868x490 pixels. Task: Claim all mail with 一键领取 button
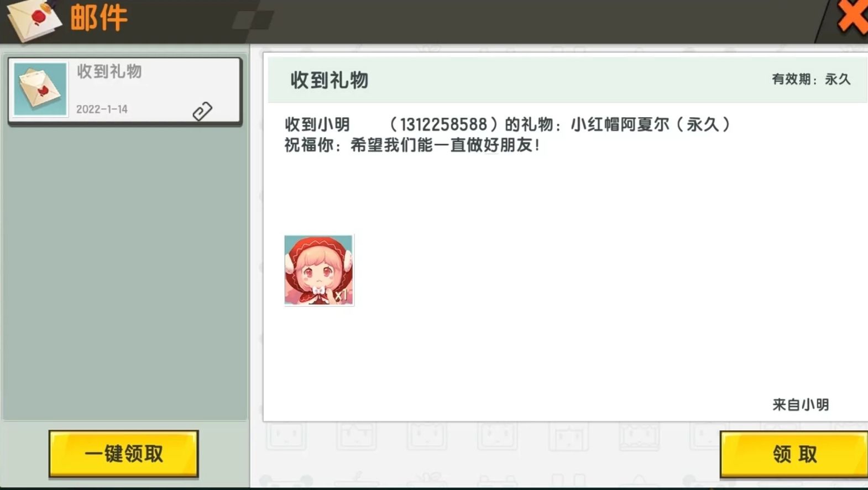click(124, 454)
